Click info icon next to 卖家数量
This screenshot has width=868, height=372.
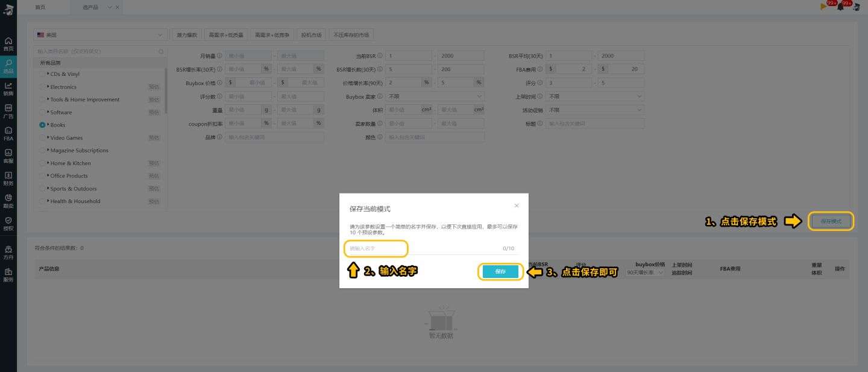380,124
